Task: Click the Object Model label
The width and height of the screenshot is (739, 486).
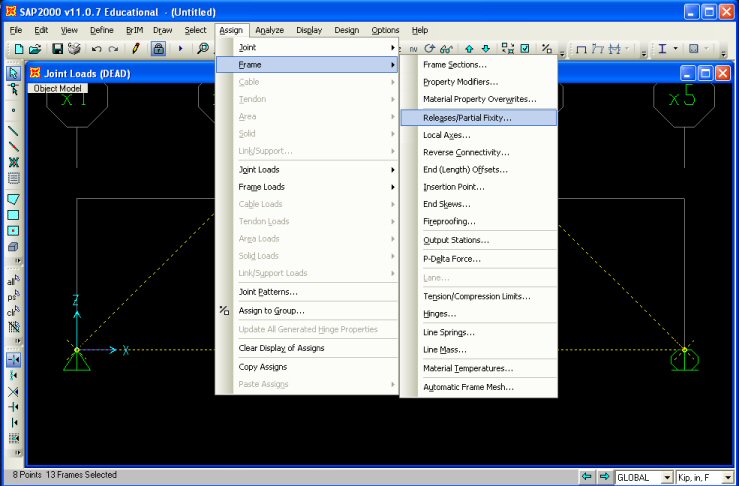Action: [57, 88]
